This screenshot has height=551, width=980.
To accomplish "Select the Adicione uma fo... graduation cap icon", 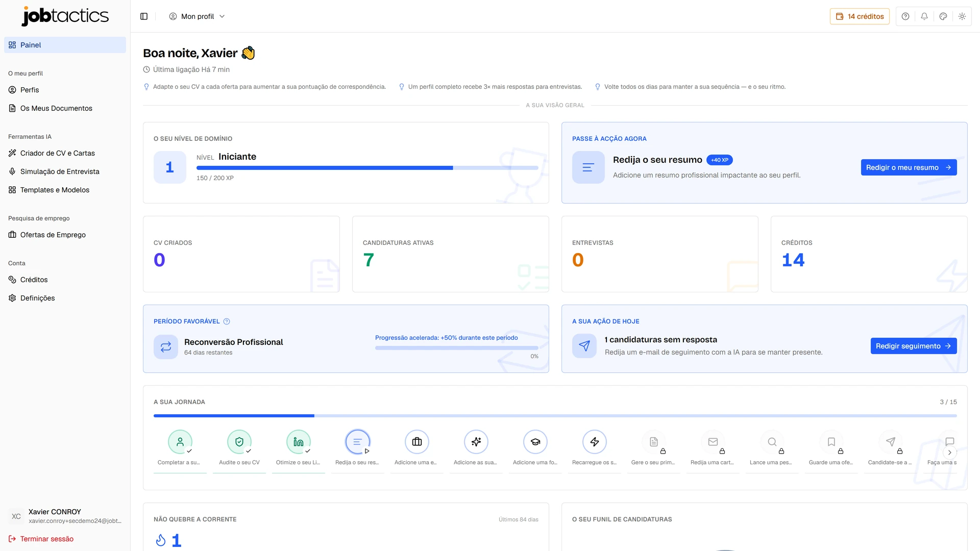I will [x=535, y=442].
